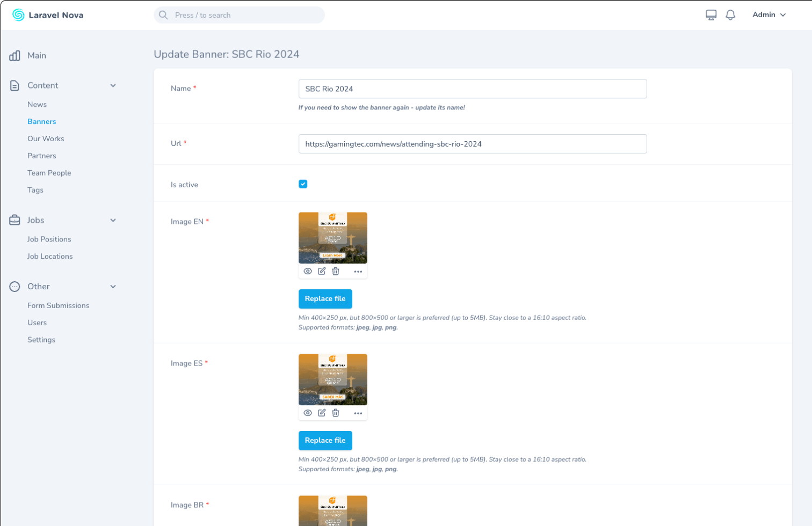This screenshot has width=812, height=526.
Task: Click the Laravel Nova logo icon
Action: tap(18, 15)
